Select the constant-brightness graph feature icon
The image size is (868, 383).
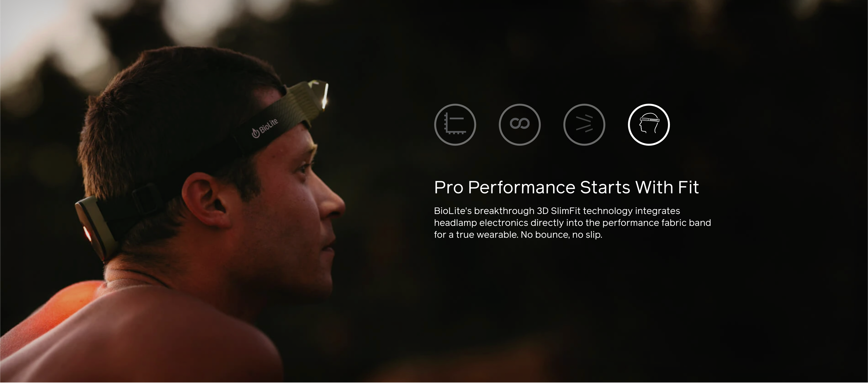click(x=455, y=125)
